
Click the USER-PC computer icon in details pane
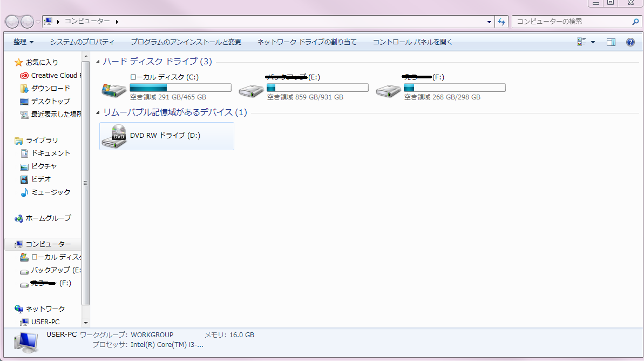pyautogui.click(x=26, y=343)
